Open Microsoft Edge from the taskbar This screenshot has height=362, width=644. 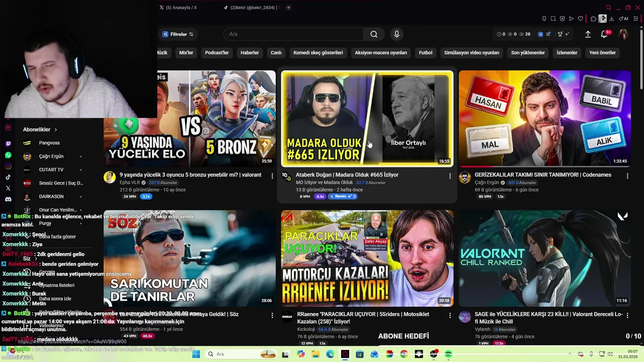[330, 354]
